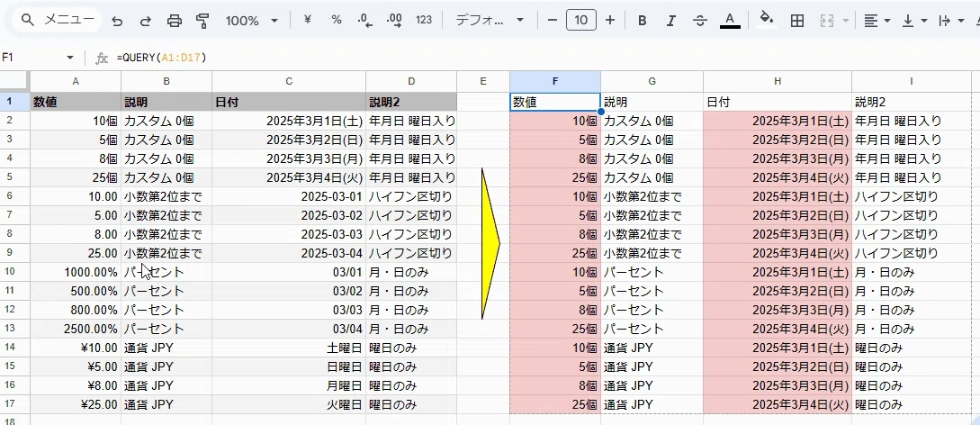Viewport: 980px width, 425px height.
Task: Open vertical align dropdown
Action: tap(915, 21)
